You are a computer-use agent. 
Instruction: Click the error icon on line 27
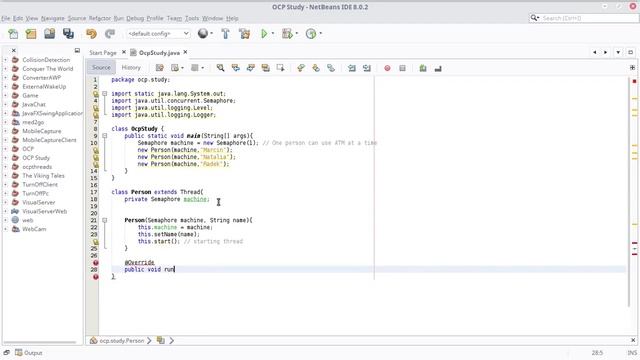click(x=96, y=262)
